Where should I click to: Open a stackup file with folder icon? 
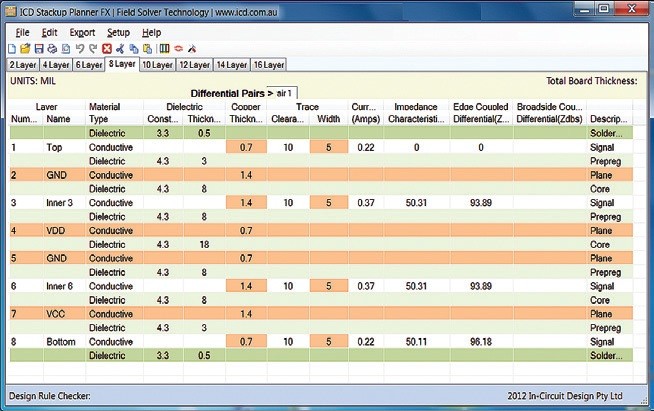coord(25,48)
